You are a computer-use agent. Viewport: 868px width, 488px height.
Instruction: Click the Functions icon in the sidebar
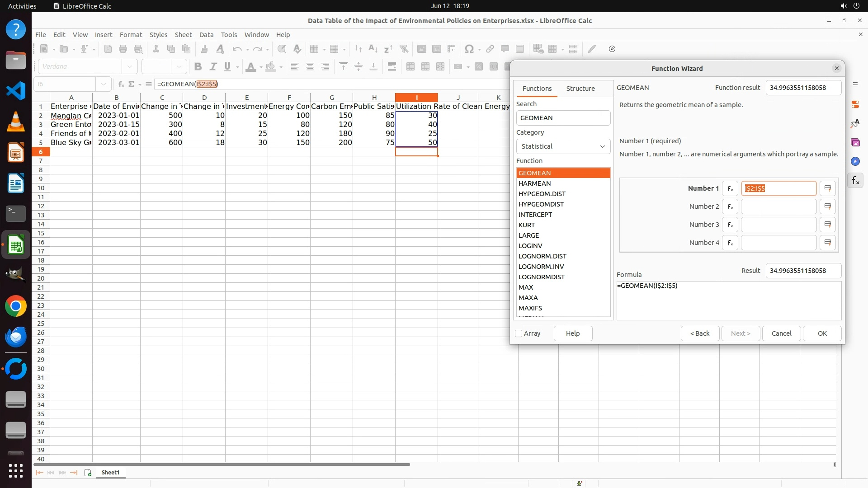855,181
